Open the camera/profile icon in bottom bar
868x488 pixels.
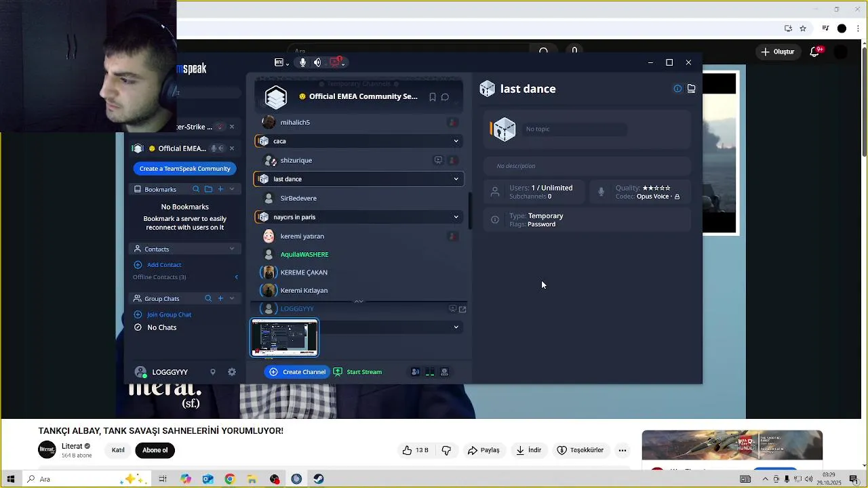tap(445, 371)
